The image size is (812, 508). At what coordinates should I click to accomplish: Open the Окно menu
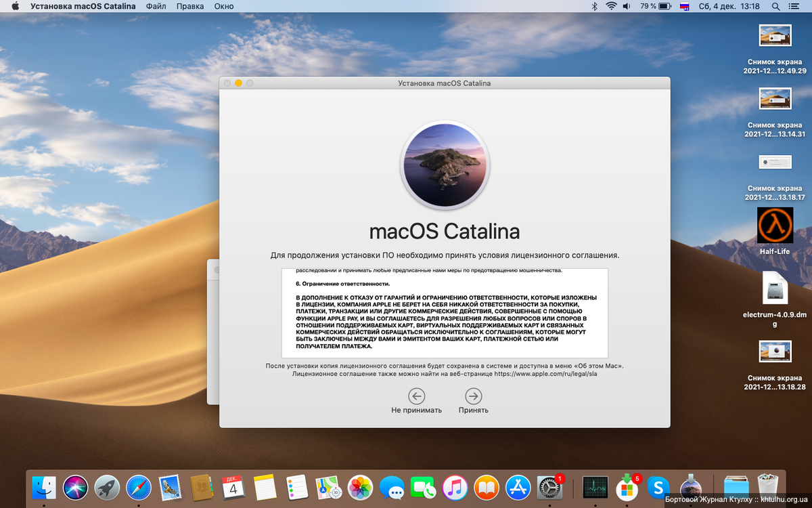coord(224,6)
